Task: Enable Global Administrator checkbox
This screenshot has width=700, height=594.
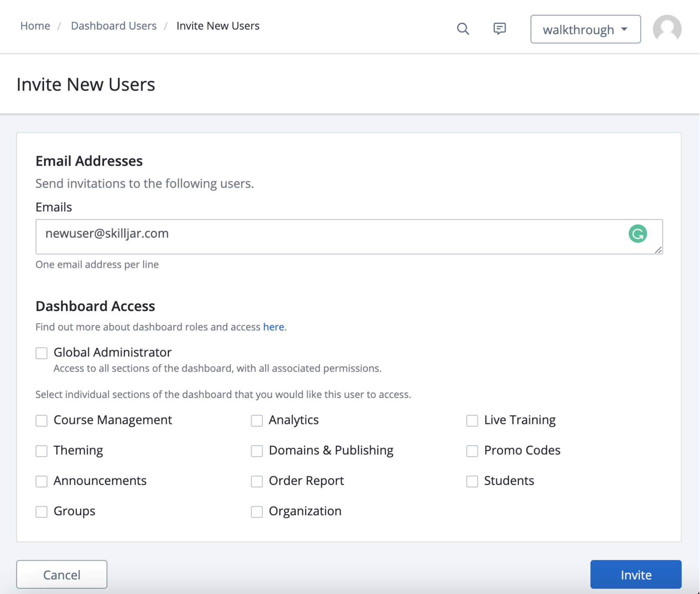Action: point(42,353)
